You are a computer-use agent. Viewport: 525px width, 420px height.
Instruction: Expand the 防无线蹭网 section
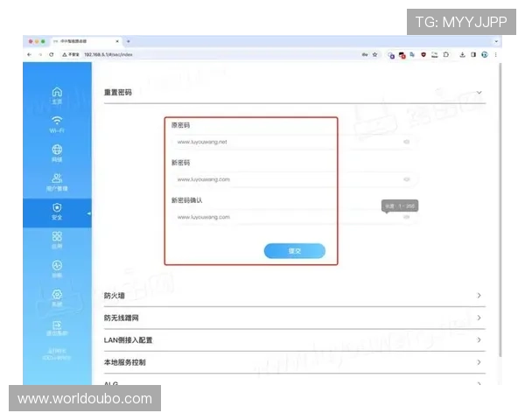coord(295,318)
